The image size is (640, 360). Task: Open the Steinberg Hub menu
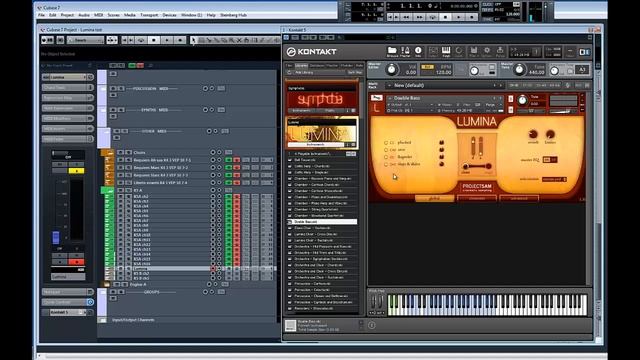click(233, 15)
